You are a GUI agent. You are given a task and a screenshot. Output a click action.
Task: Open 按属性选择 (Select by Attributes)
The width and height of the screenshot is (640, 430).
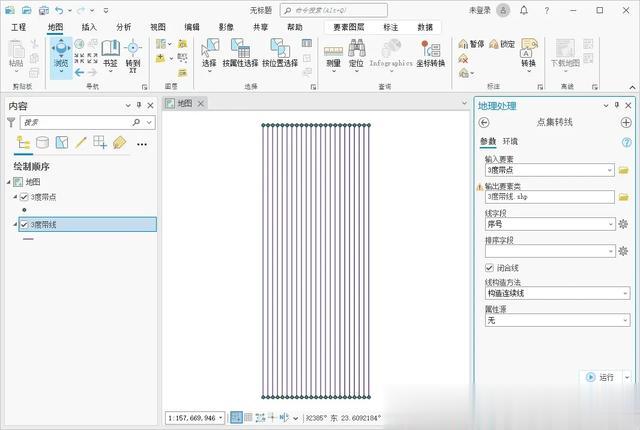tap(240, 53)
